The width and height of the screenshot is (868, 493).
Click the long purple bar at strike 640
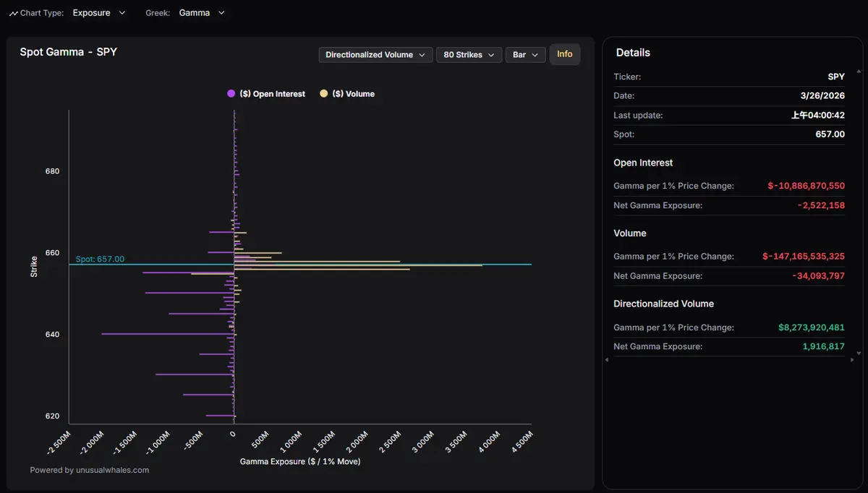point(166,334)
